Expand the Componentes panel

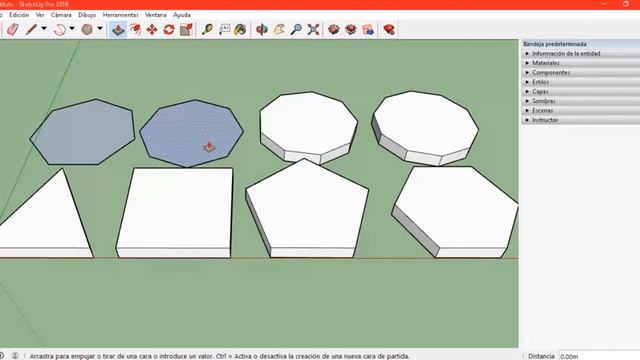pyautogui.click(x=581, y=73)
